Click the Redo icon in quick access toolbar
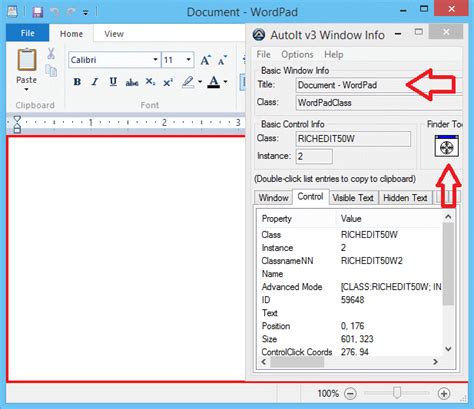 pyautogui.click(x=70, y=12)
